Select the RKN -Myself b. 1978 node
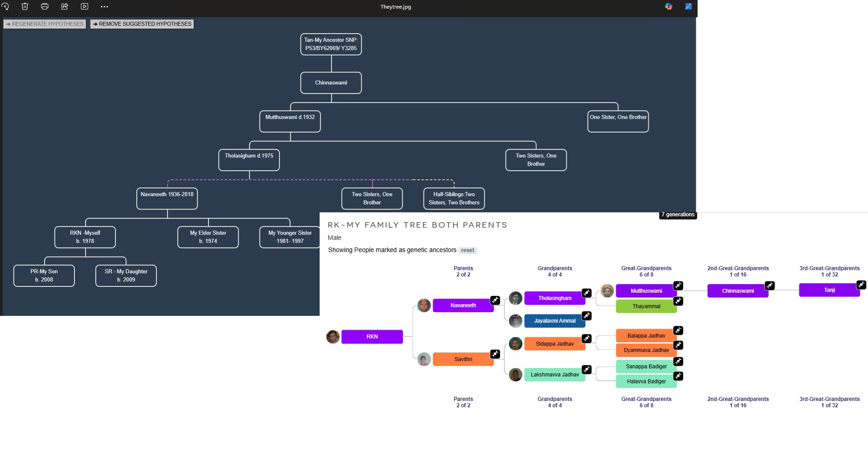Image resolution: width=868 pixels, height=467 pixels. [x=85, y=237]
